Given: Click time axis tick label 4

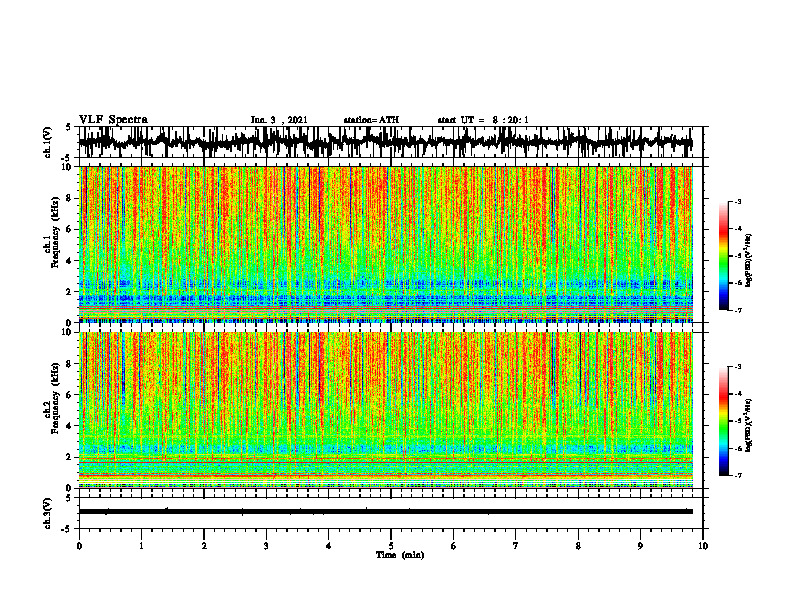Looking at the screenshot, I should click(x=329, y=546).
